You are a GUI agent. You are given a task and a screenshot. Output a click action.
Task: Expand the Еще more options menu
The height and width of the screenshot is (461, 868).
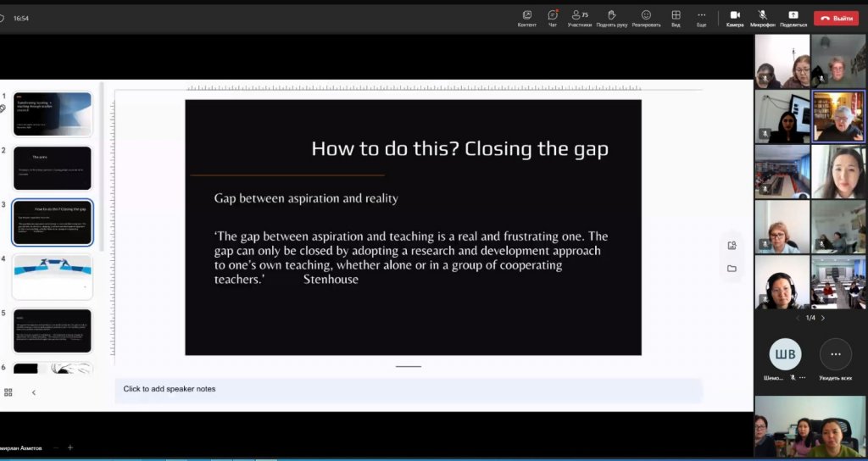coord(701,15)
